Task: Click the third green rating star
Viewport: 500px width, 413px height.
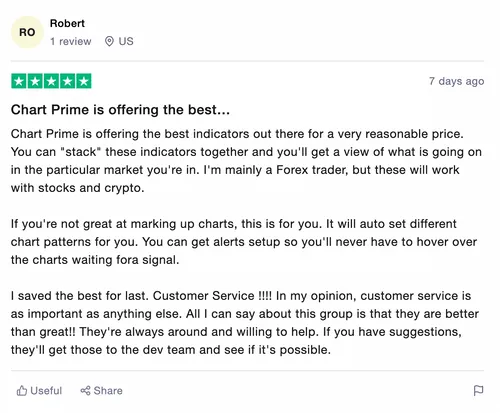Action: 51,81
